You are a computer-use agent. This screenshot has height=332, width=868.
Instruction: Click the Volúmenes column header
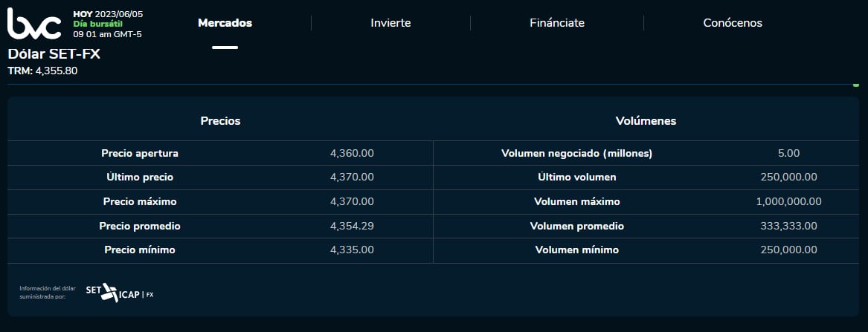(646, 120)
